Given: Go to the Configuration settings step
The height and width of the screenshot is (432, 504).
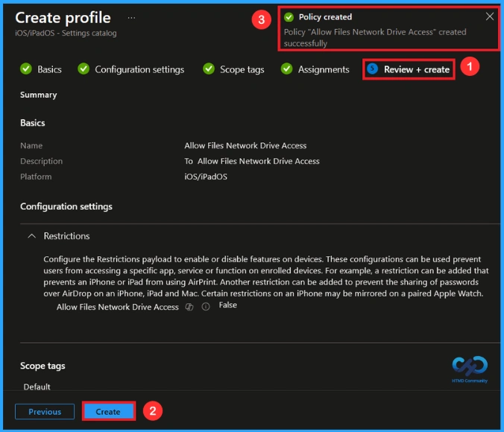Looking at the screenshot, I should 139,69.
